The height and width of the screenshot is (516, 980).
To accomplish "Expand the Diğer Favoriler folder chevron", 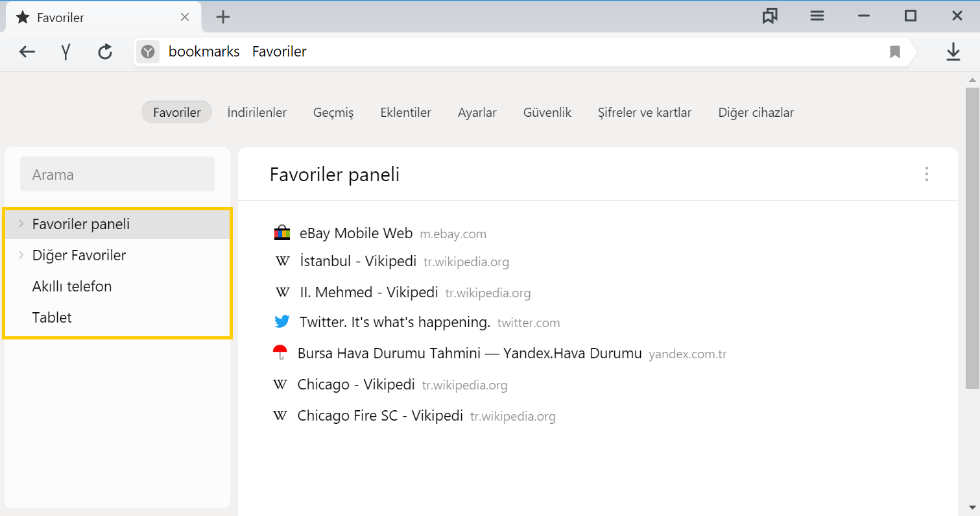I will pos(21,255).
